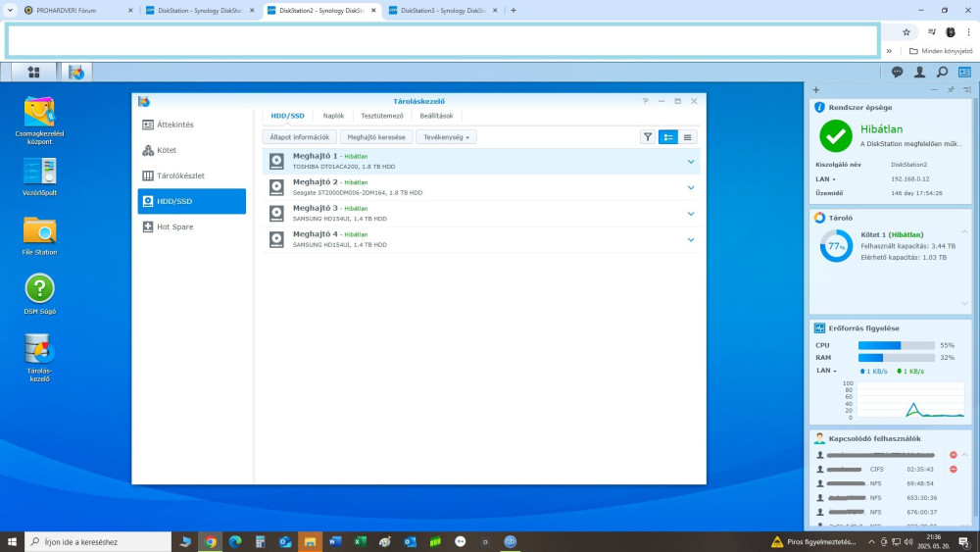Open the Tevékenység dropdown menu
Screen dimensions: 980x552
(446, 137)
